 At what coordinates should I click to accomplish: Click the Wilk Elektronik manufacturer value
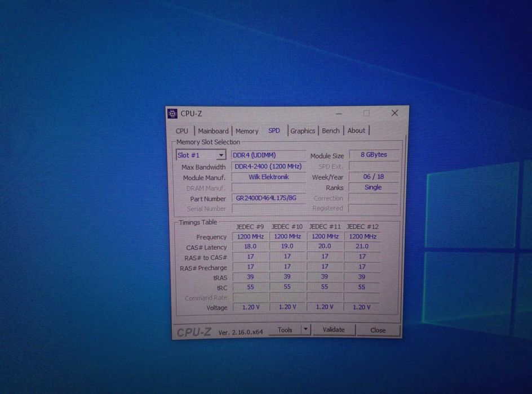(x=268, y=177)
